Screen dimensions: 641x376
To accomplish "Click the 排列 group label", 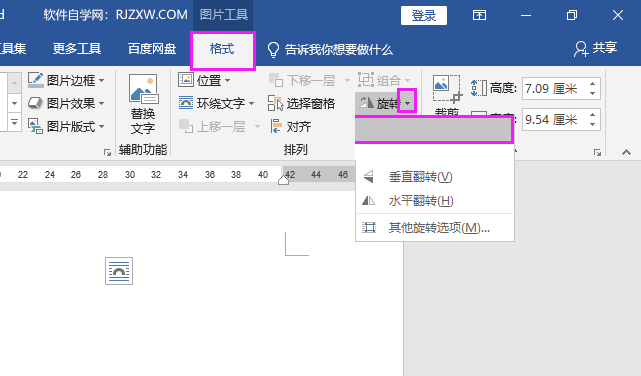I will click(x=295, y=150).
